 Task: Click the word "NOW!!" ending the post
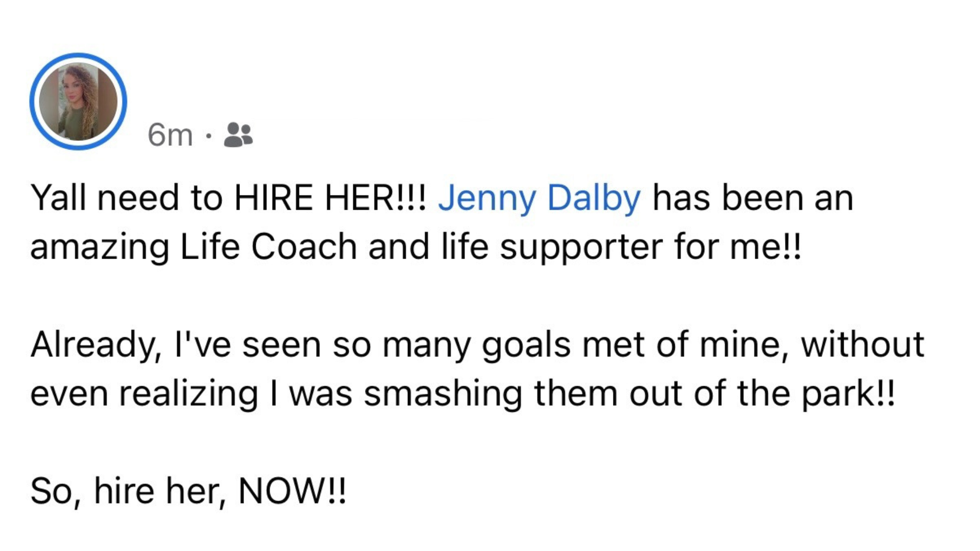point(292,491)
